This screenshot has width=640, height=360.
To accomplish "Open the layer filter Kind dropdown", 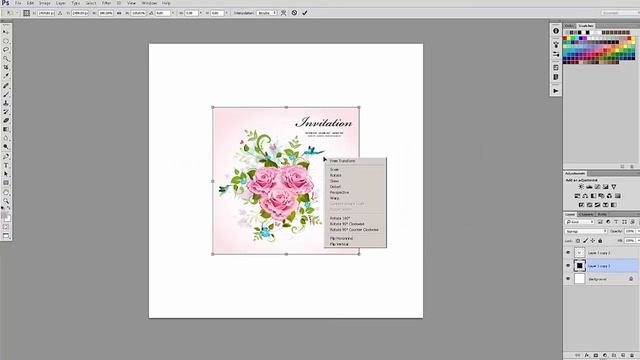I will click(x=580, y=222).
